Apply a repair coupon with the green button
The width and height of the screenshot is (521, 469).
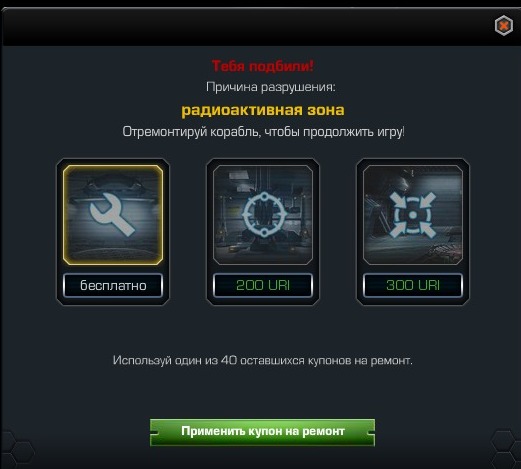[x=262, y=432]
